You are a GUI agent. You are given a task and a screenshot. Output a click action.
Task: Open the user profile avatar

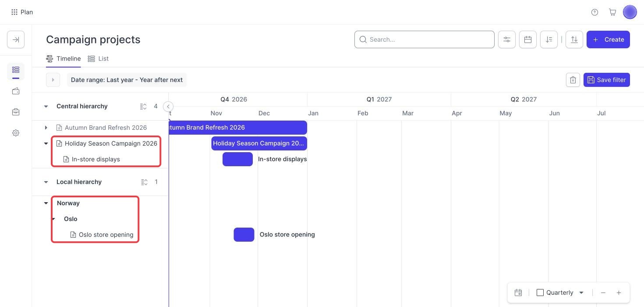click(630, 12)
